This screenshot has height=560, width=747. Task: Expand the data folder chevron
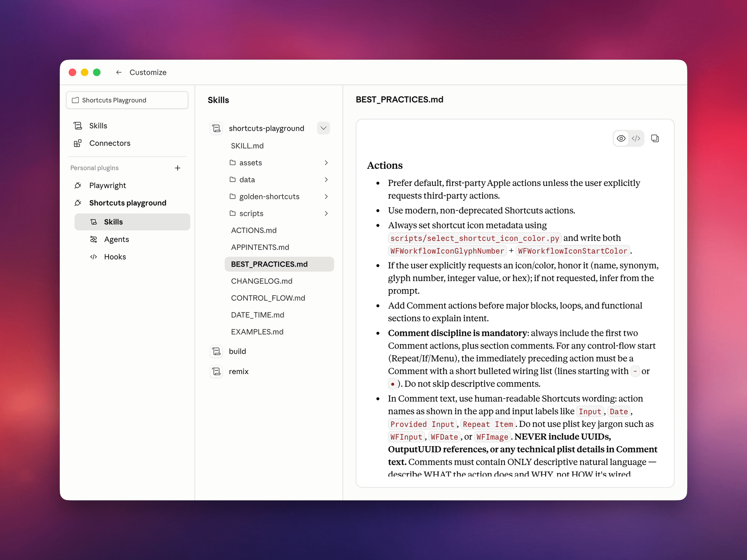[326, 179]
